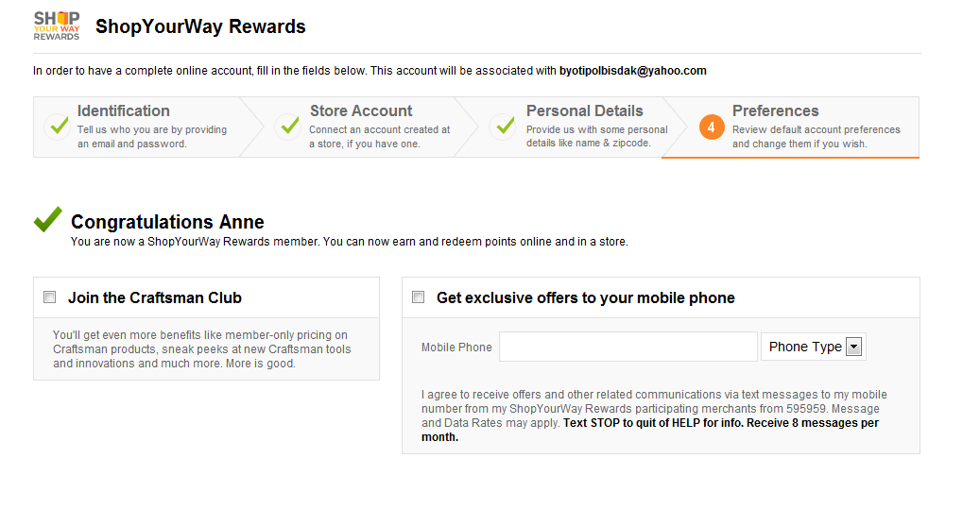The height and width of the screenshot is (526, 980).
Task: Click large green checkmark beside Congratulations Anne
Action: coord(47,220)
